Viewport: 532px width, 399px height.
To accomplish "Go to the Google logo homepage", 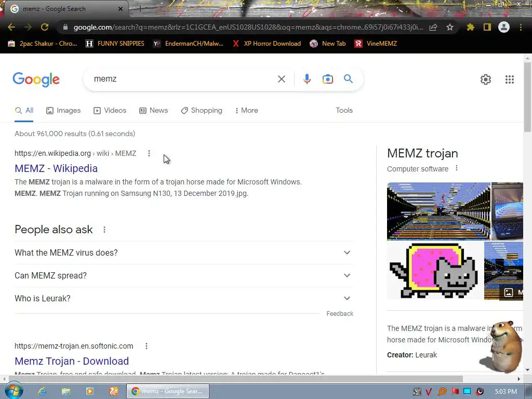I will [36, 79].
